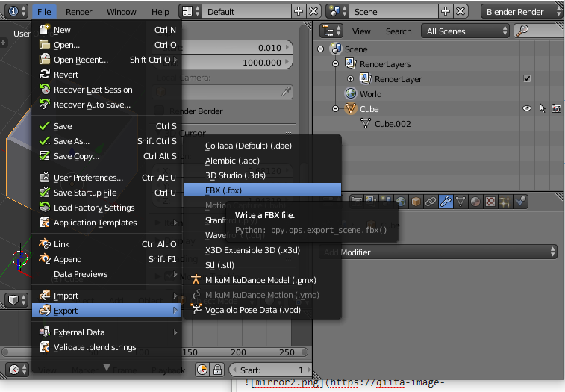Open the Render Layers properties tab

[370, 202]
